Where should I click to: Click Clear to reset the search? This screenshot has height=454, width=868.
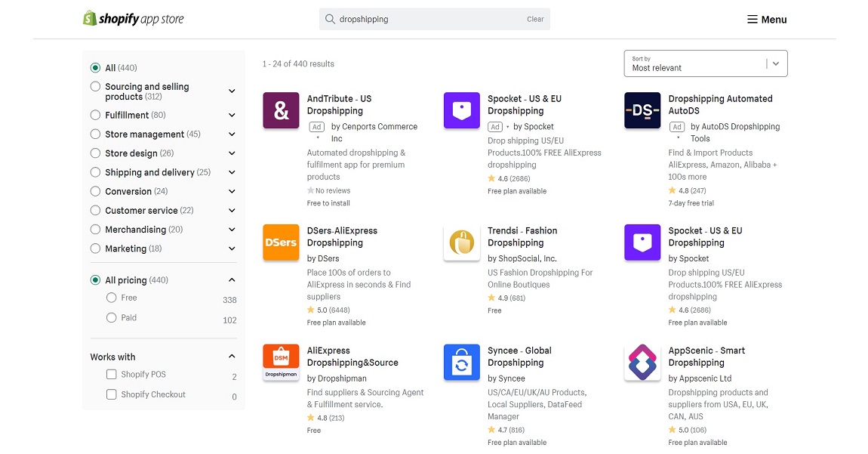[535, 19]
